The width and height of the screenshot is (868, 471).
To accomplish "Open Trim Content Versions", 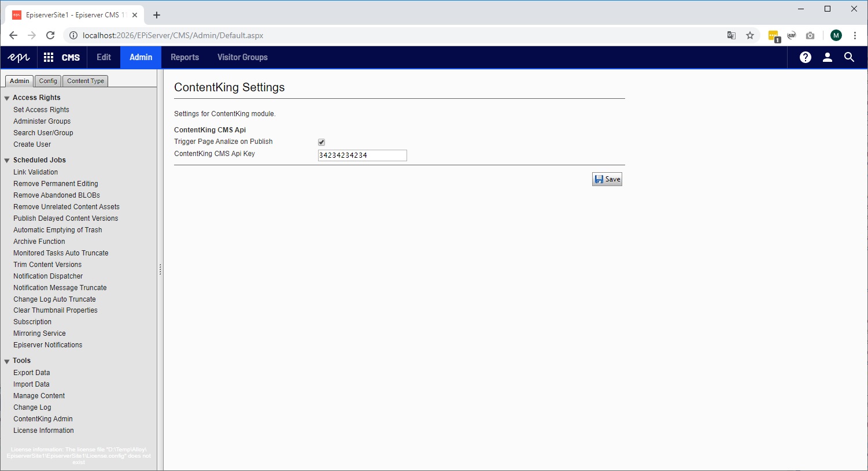I will tap(47, 265).
